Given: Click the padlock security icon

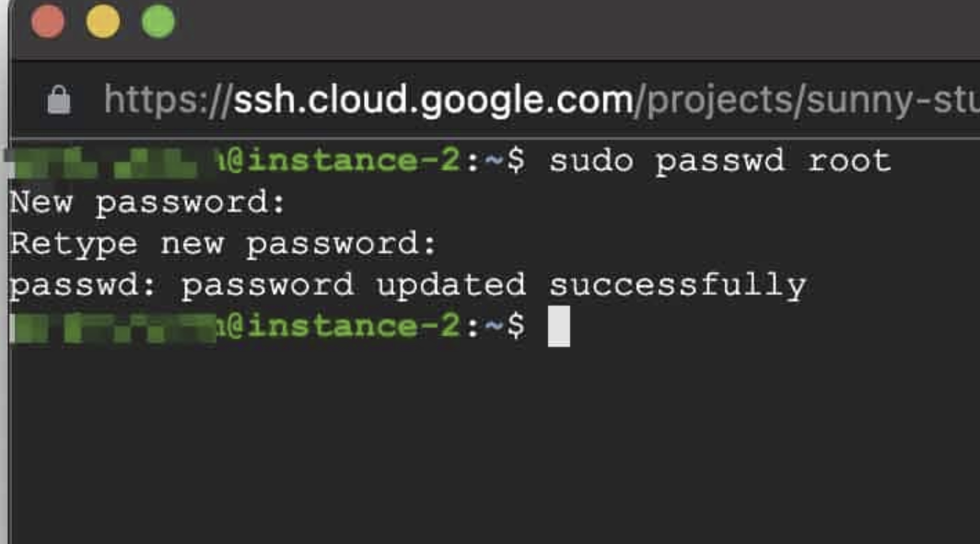Looking at the screenshot, I should point(59,100).
